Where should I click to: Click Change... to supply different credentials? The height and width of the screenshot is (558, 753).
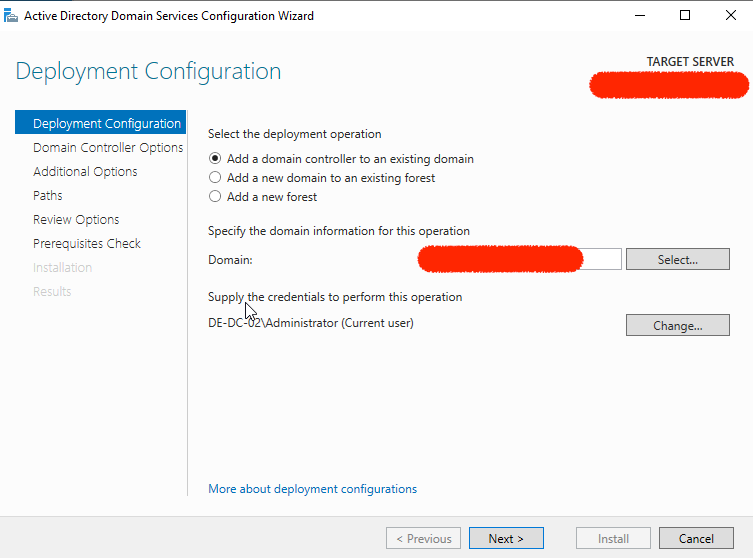tap(677, 325)
